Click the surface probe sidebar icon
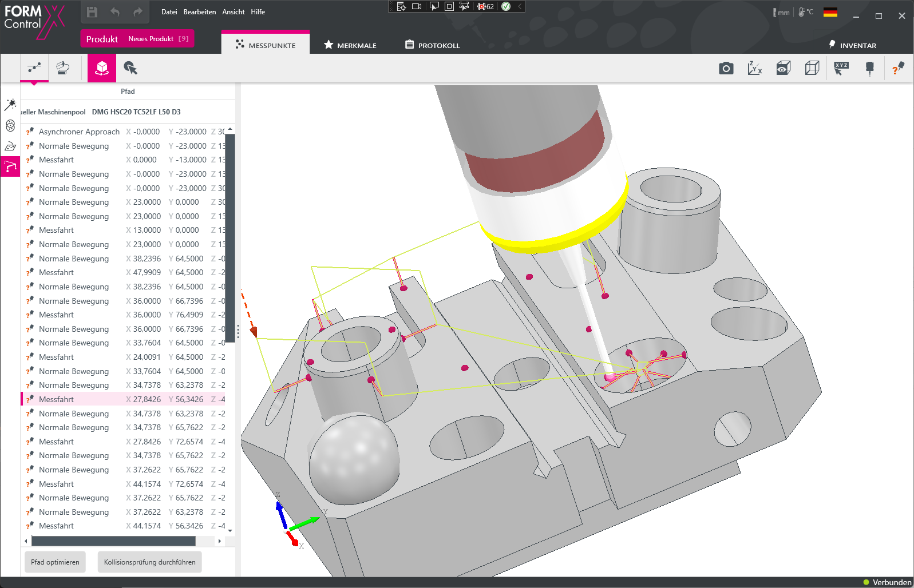Screen dimensions: 914x588 pos(10,146)
